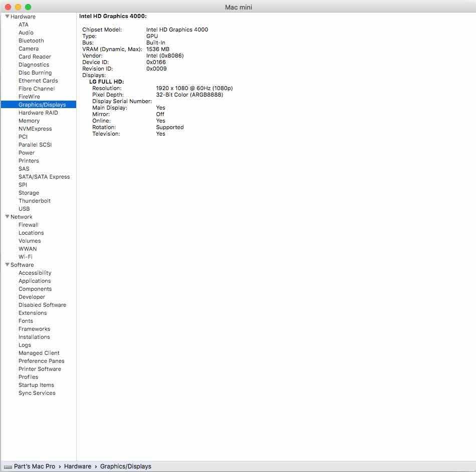This screenshot has height=472, width=476.
Task: Select Applications under Software
Action: [x=34, y=281]
